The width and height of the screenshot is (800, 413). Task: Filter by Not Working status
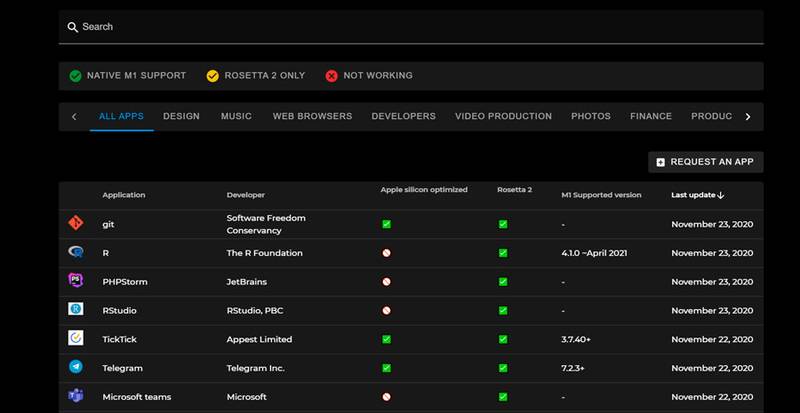pos(369,76)
